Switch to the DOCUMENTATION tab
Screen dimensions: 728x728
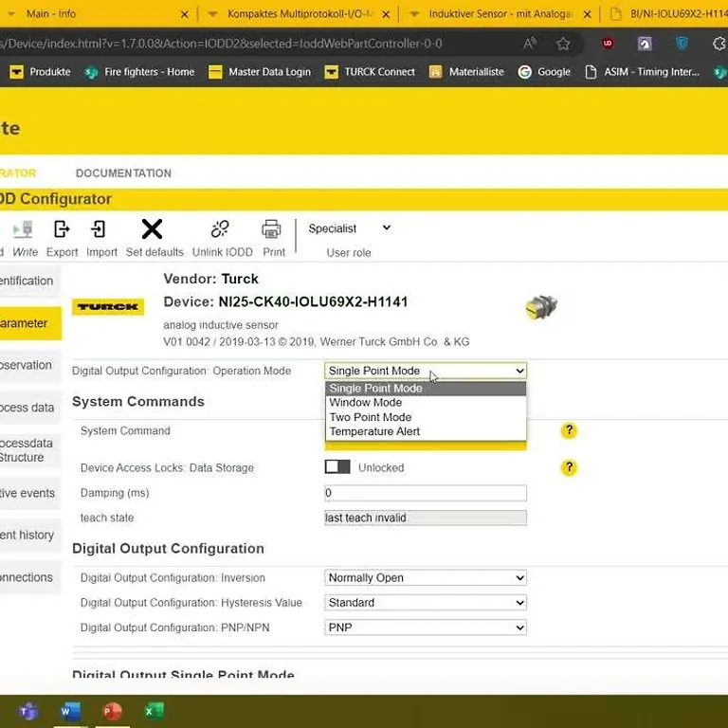123,173
